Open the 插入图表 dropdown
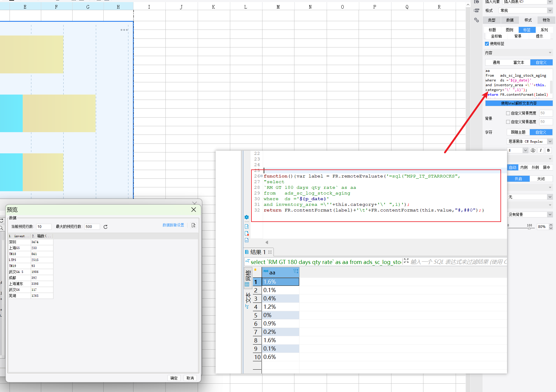 tap(550, 1)
